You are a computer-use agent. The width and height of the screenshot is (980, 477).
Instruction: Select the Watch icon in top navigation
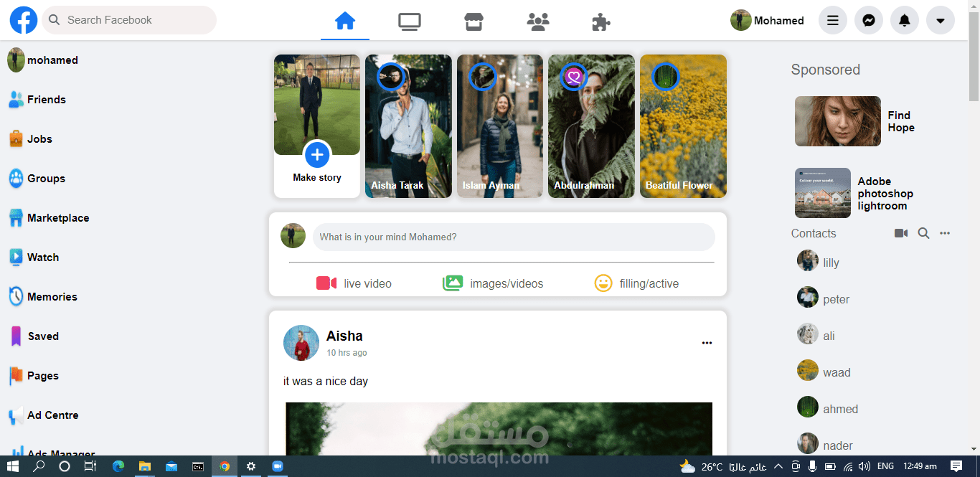coord(409,22)
